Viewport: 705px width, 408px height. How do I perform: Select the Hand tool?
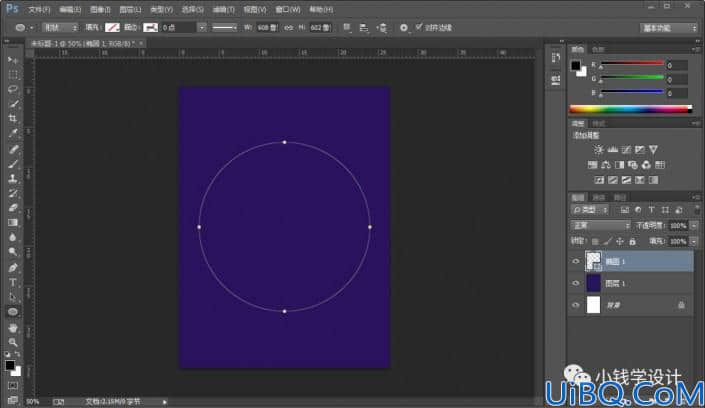click(x=13, y=327)
